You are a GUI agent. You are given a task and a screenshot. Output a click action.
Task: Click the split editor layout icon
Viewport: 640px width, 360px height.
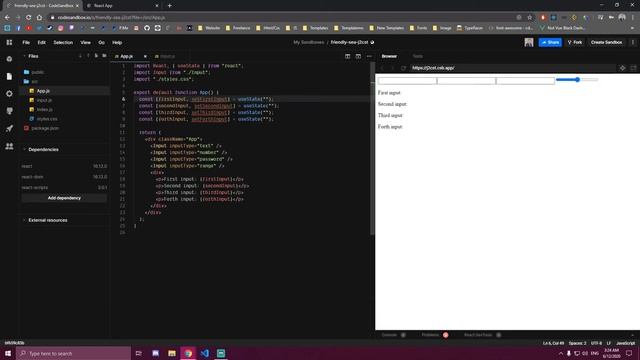click(x=347, y=56)
